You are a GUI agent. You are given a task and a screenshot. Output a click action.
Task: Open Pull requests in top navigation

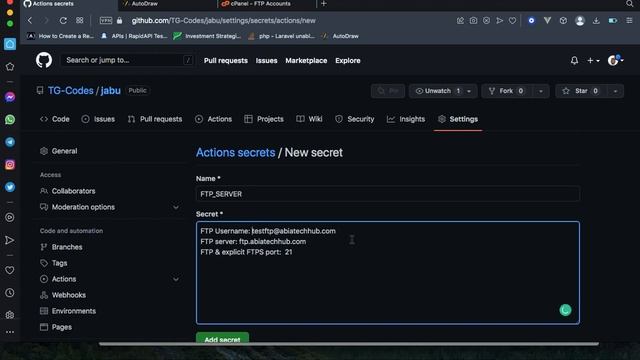coord(226,60)
